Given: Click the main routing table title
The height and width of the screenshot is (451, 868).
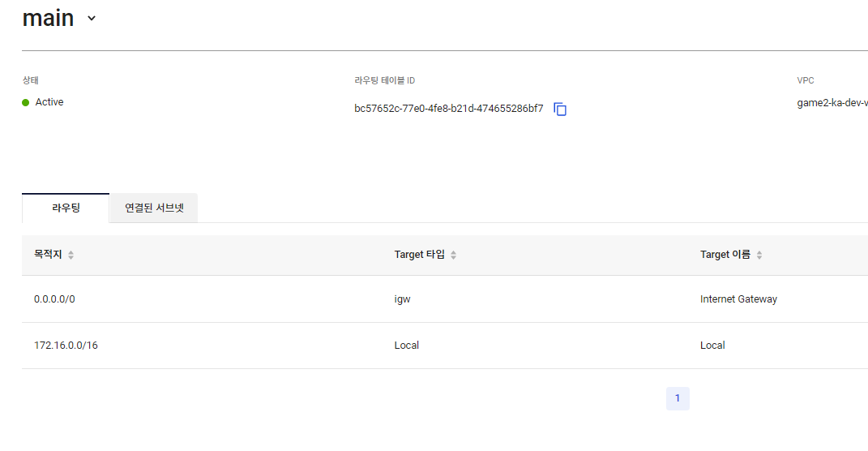Looking at the screenshot, I should point(48,19).
